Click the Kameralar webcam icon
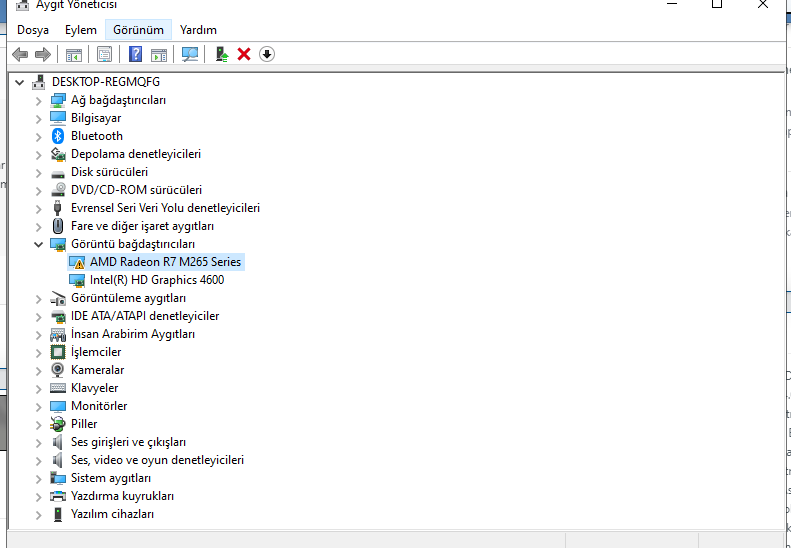 (58, 370)
